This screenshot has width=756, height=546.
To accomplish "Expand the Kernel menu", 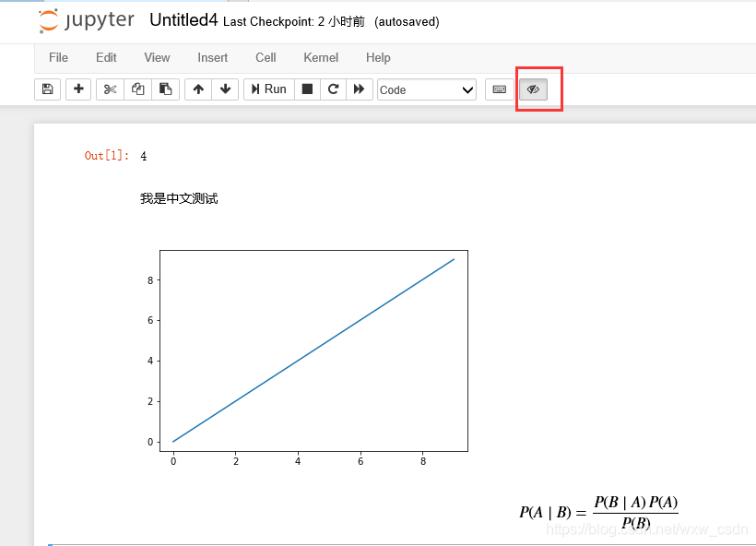I will [320, 57].
